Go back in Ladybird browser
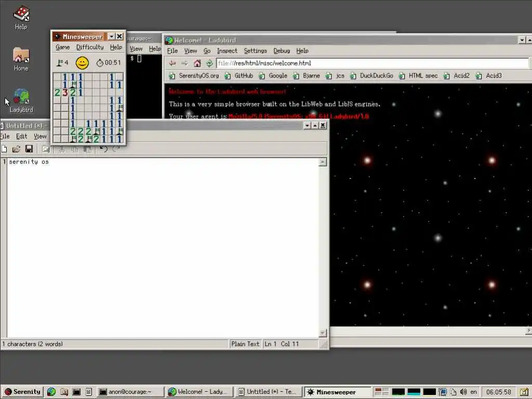The image size is (532, 399). pyautogui.click(x=172, y=63)
